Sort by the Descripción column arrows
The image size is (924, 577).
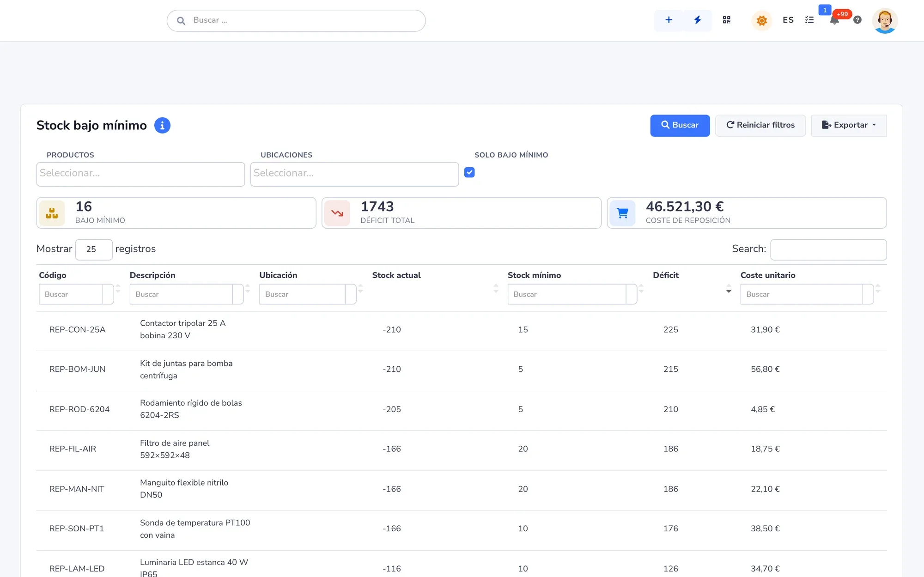[248, 289]
